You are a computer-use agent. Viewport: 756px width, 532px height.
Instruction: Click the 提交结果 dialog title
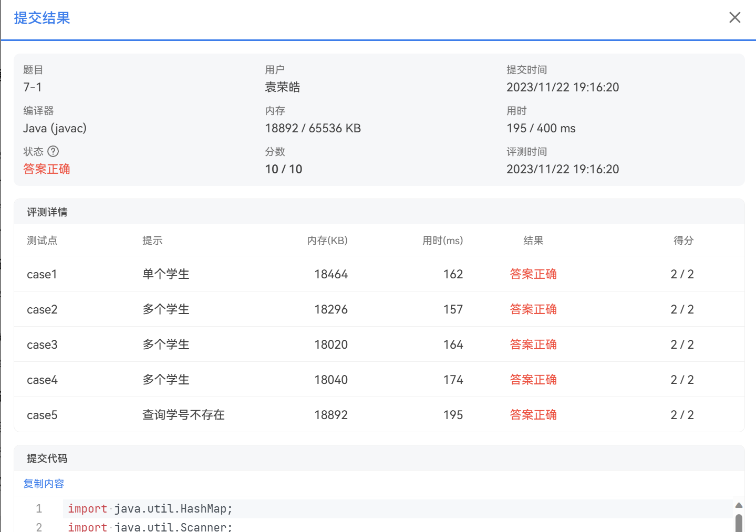pos(42,18)
